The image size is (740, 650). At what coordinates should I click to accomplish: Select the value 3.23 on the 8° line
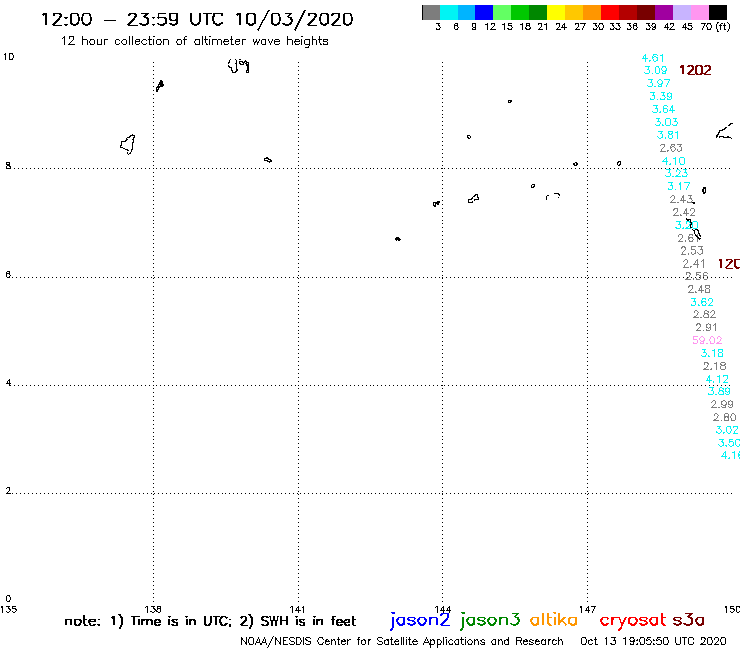tap(676, 173)
